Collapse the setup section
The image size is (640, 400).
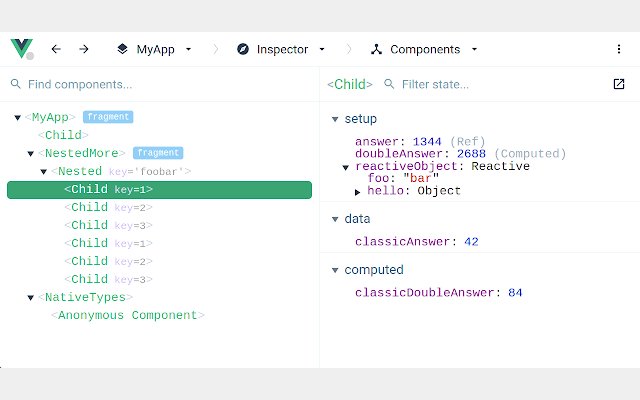335,119
